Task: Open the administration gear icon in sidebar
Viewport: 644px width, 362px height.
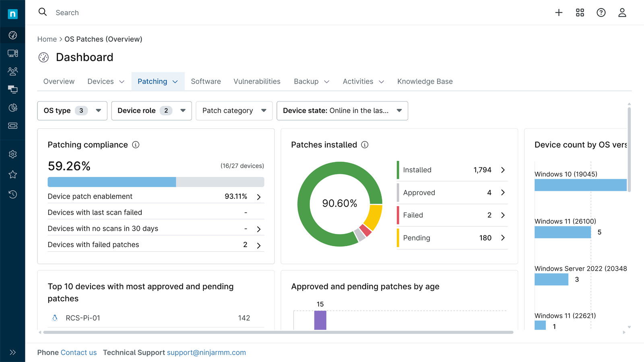Action: pyautogui.click(x=12, y=154)
